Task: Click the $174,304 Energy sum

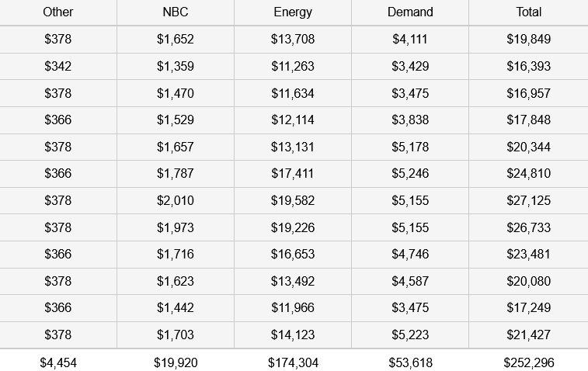Action: coord(293,362)
